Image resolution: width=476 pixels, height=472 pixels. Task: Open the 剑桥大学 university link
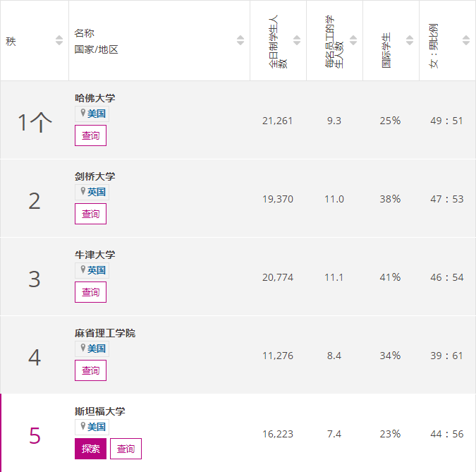pos(94,176)
